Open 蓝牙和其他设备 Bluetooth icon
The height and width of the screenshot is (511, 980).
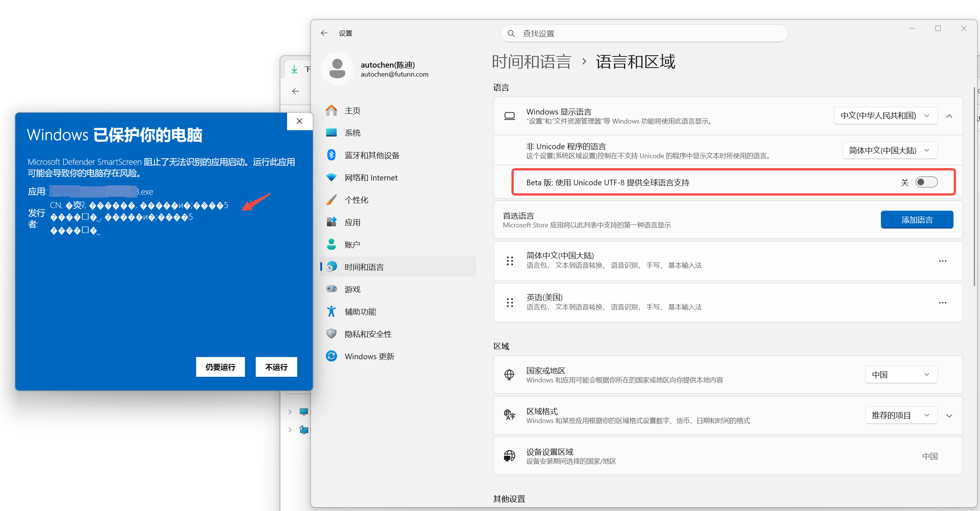pos(331,155)
